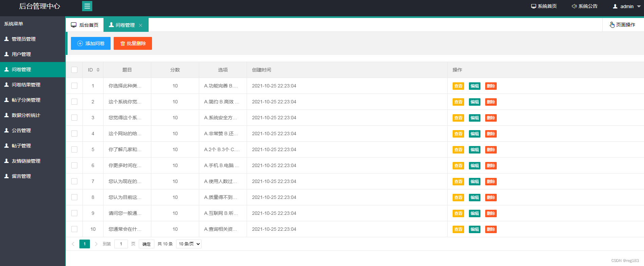
Task: Click the user icon next to 公告管理
Action: coord(6,130)
